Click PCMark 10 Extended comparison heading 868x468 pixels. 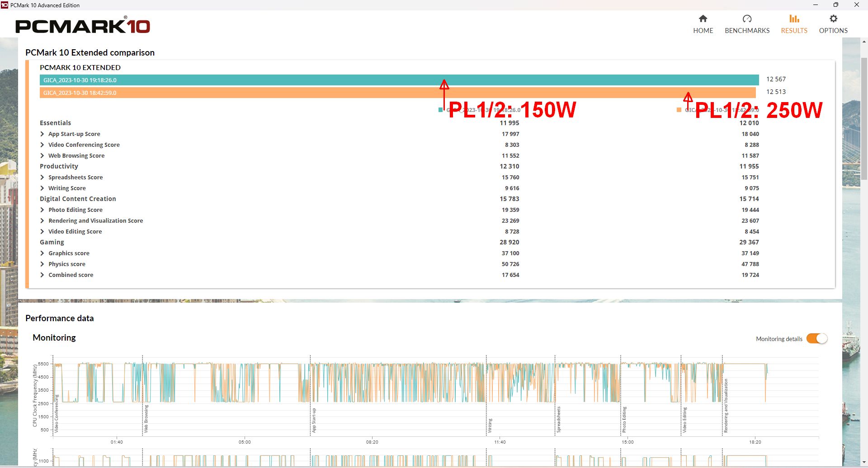pyautogui.click(x=90, y=52)
